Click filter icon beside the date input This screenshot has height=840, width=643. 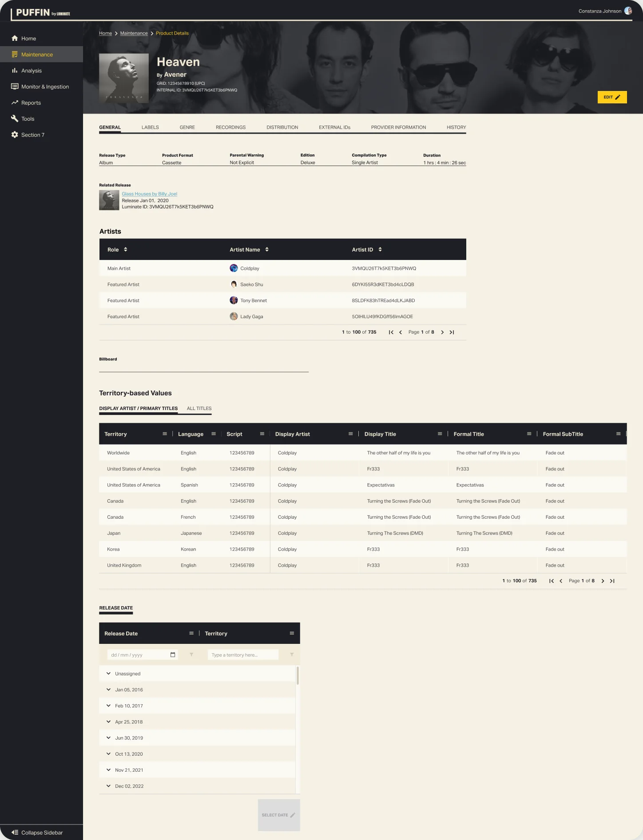click(191, 655)
